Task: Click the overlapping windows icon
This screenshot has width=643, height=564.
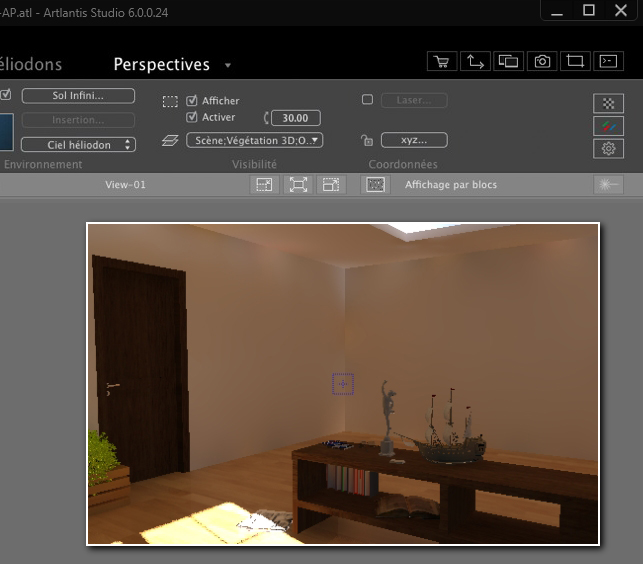Action: pyautogui.click(x=508, y=62)
